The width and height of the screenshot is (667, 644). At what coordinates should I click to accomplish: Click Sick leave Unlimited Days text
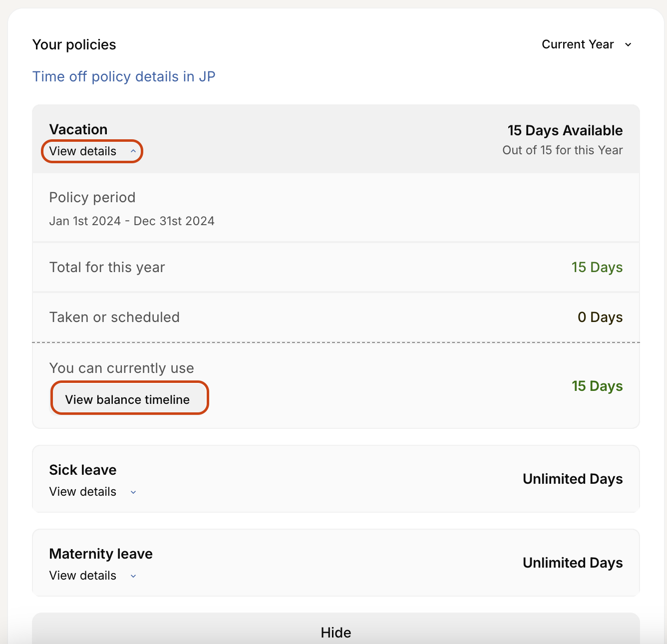572,479
